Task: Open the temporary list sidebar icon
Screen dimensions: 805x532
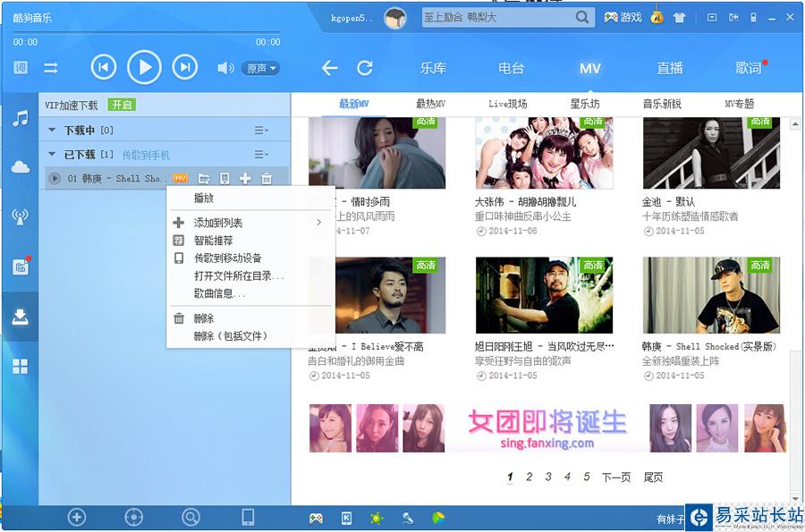Action: 21,266
